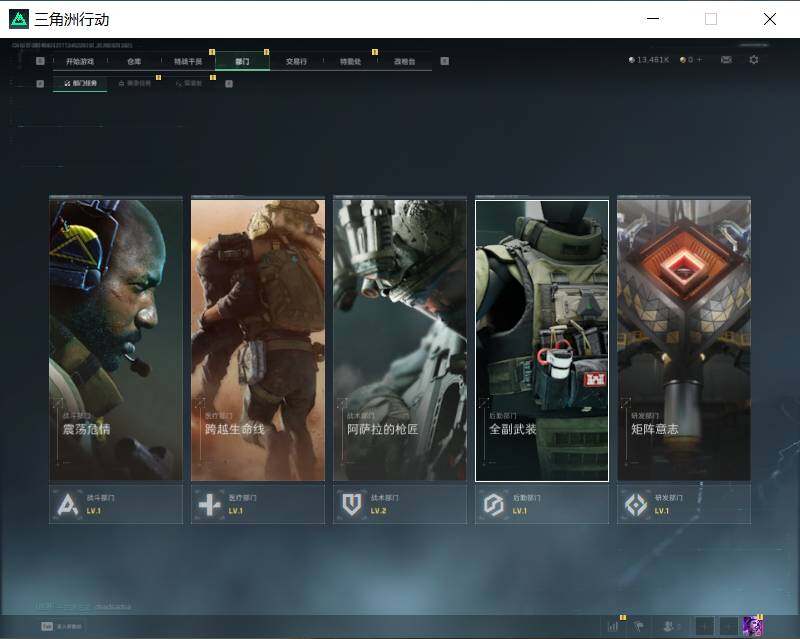Click the 三角洲行动 app logo in title bar
800x639 pixels.
point(19,19)
